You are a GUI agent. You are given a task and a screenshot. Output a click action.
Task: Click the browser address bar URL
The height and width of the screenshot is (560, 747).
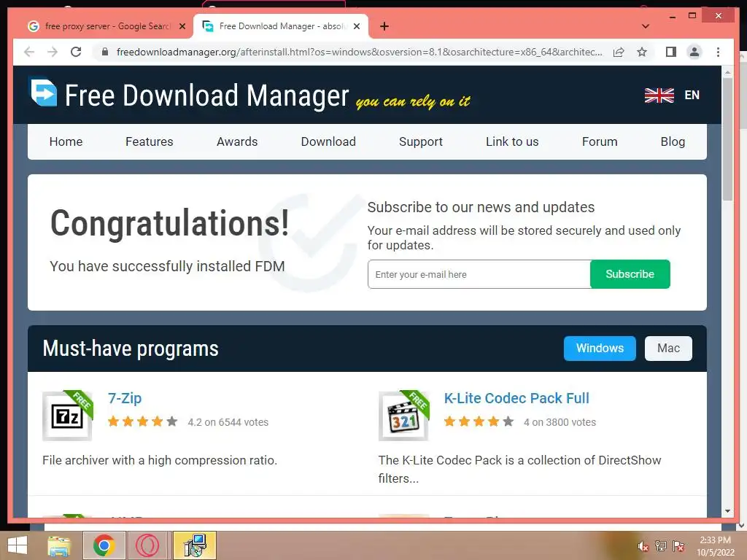point(359,52)
